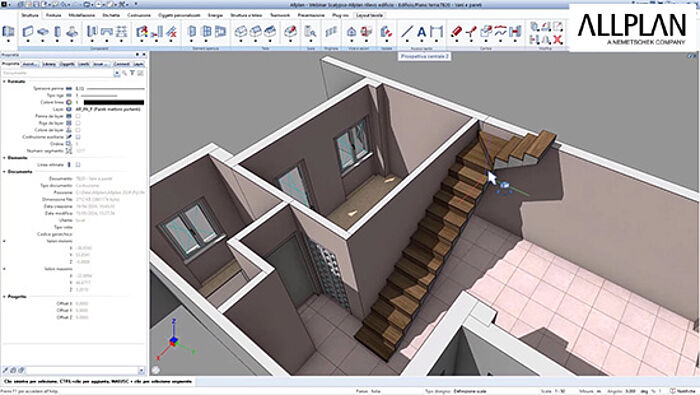The height and width of the screenshot is (395, 700).
Task: Click the red X delete icon
Action: point(558,40)
